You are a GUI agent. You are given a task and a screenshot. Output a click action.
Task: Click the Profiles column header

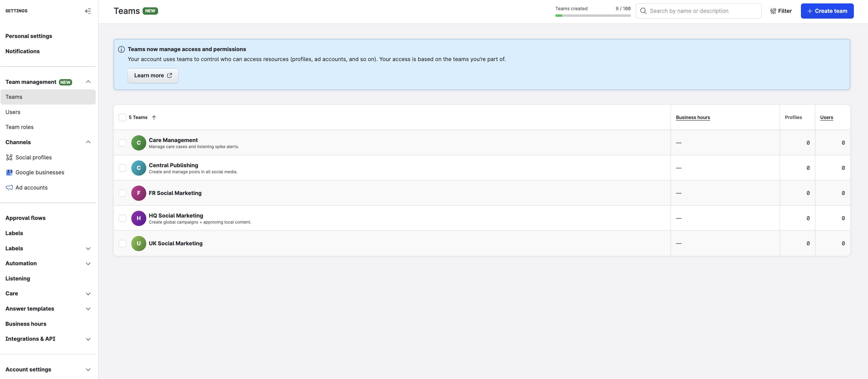[x=793, y=118]
